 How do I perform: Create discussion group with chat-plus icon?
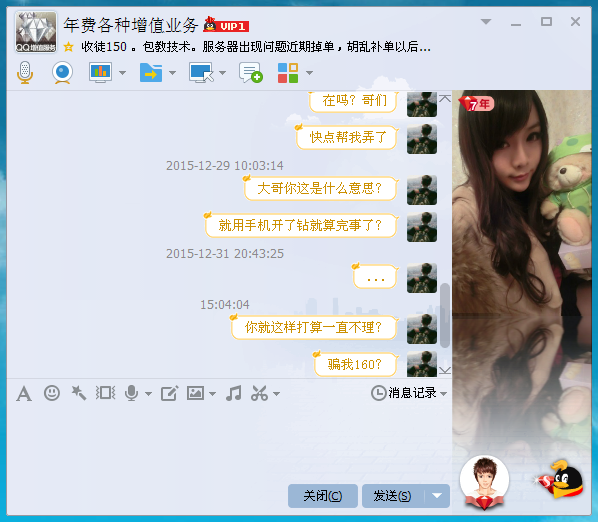[251, 72]
